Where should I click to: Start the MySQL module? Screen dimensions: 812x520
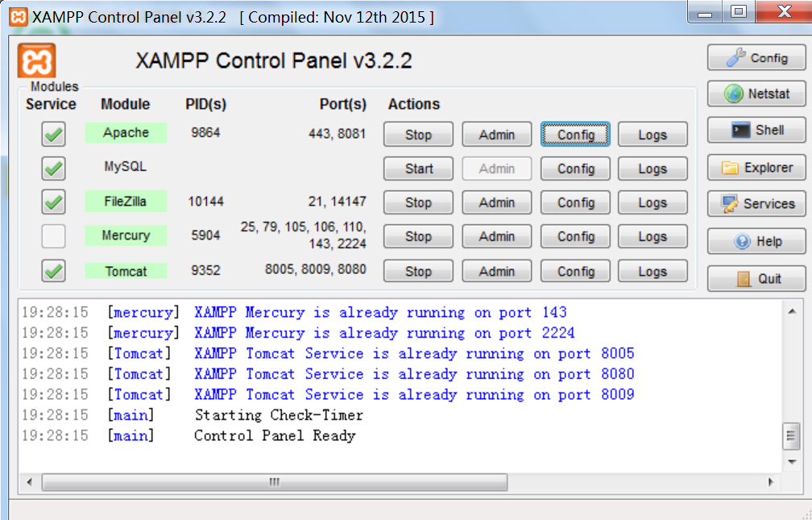point(418,168)
